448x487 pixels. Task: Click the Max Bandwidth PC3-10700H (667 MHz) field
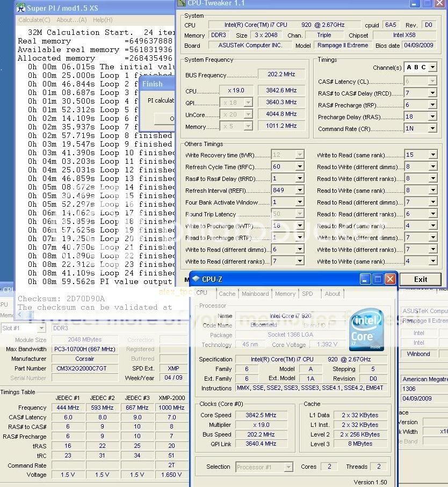(x=85, y=349)
